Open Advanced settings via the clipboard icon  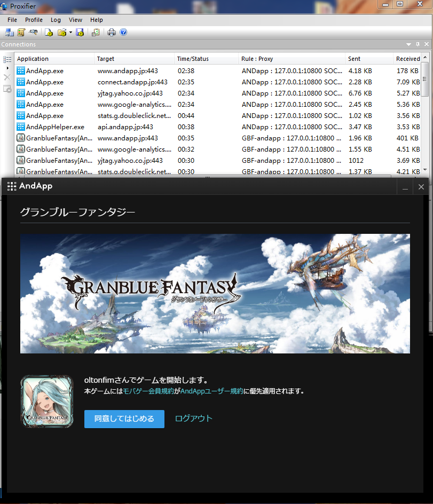pyautogui.click(x=95, y=33)
